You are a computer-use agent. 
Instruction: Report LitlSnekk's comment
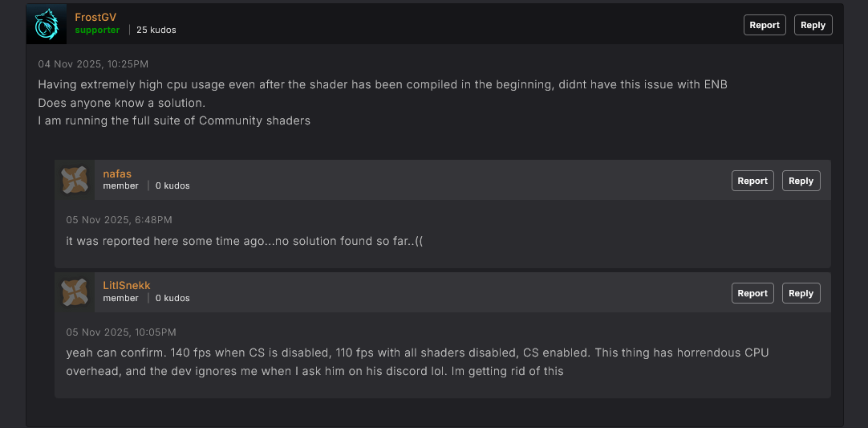tap(752, 293)
